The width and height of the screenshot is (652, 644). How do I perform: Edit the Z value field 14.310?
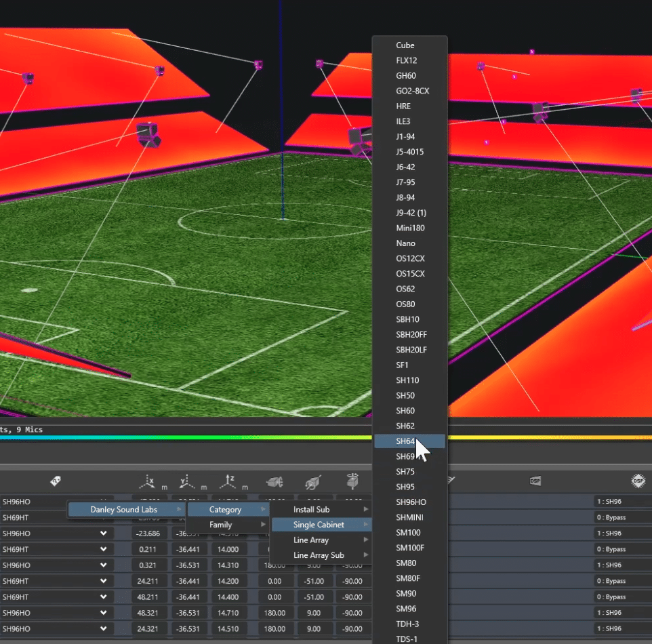coord(228,565)
